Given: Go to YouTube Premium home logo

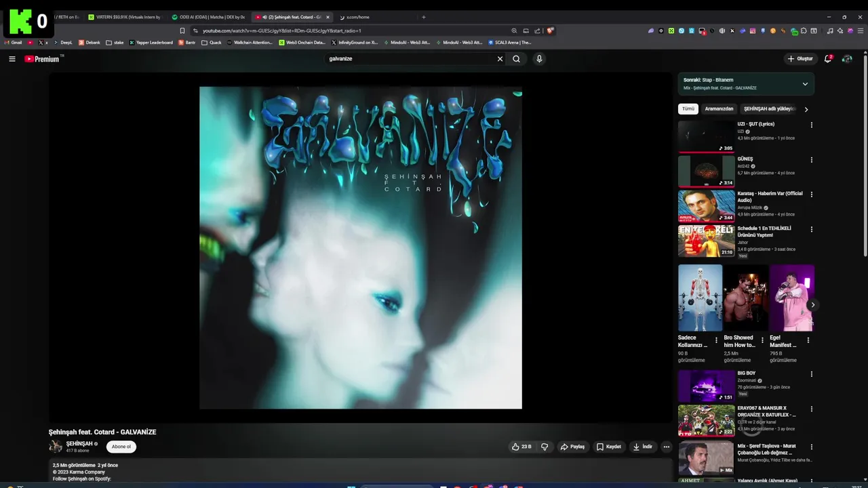Looking at the screenshot, I should click(x=42, y=59).
